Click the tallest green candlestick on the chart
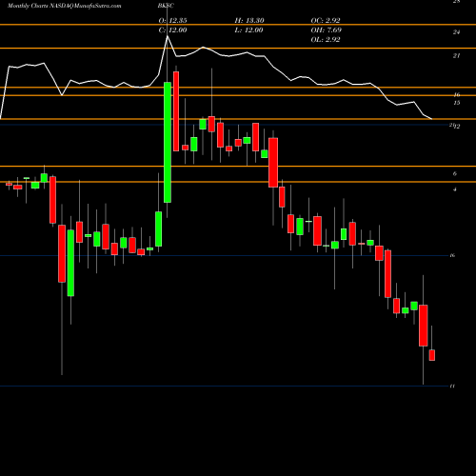 tap(168, 142)
